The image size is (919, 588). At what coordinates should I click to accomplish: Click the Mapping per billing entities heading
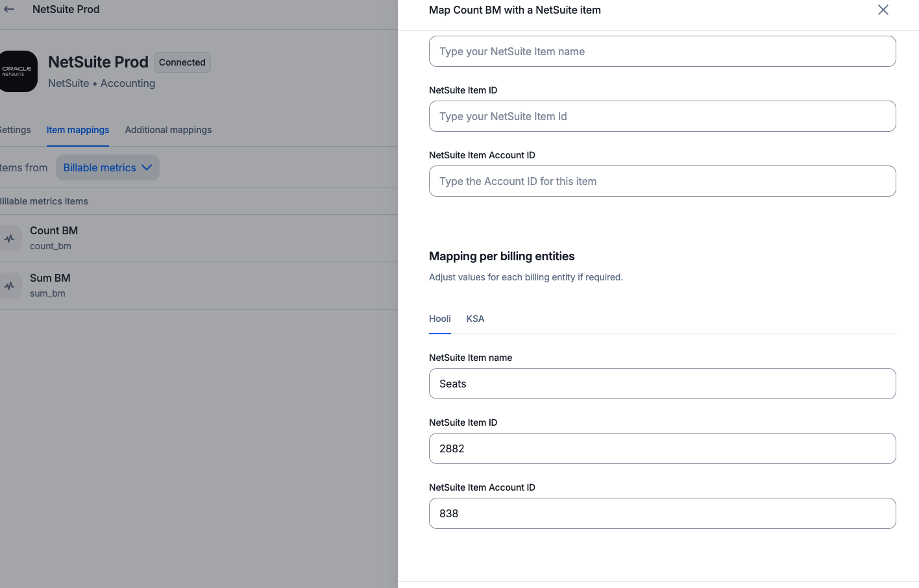502,256
